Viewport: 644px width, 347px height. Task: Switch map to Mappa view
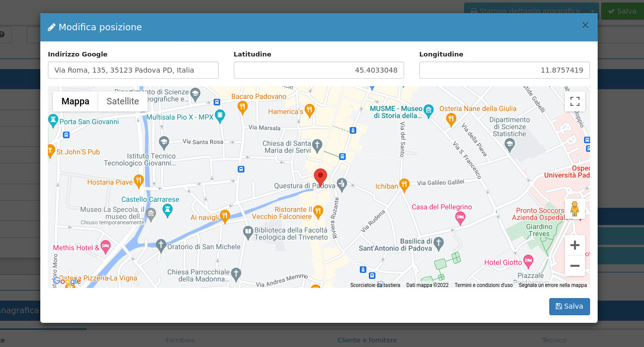click(76, 101)
